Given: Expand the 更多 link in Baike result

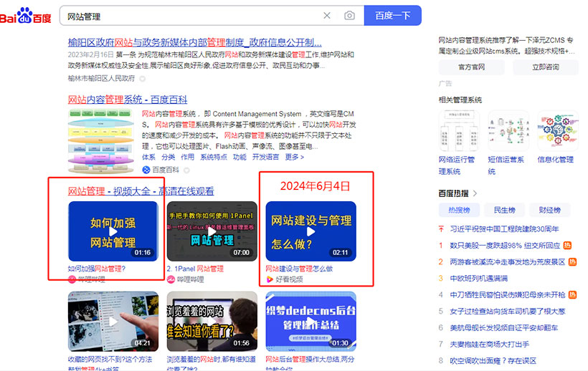Looking at the screenshot, I should tap(294, 157).
